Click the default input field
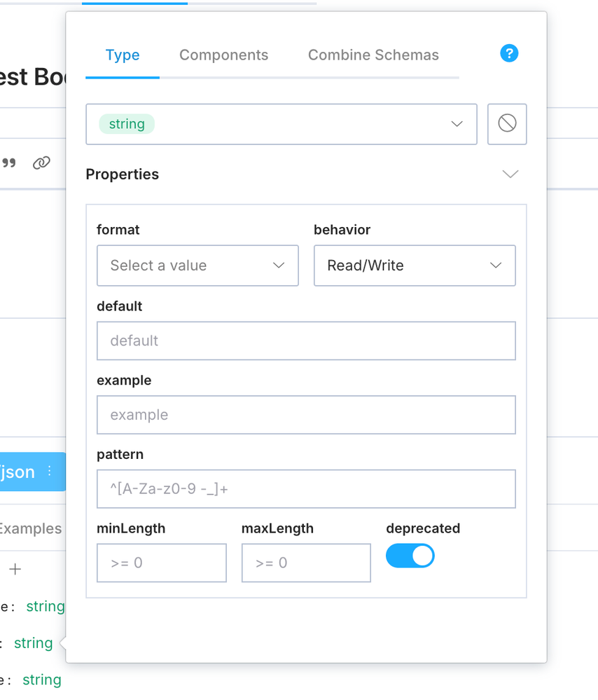The image size is (598, 700). click(306, 341)
